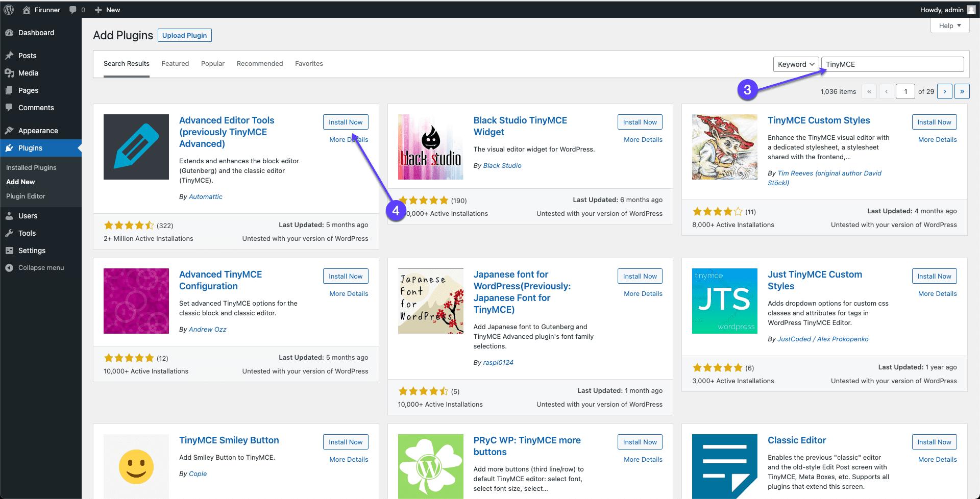
Task: Open Plugin Editor submenu item
Action: (26, 196)
